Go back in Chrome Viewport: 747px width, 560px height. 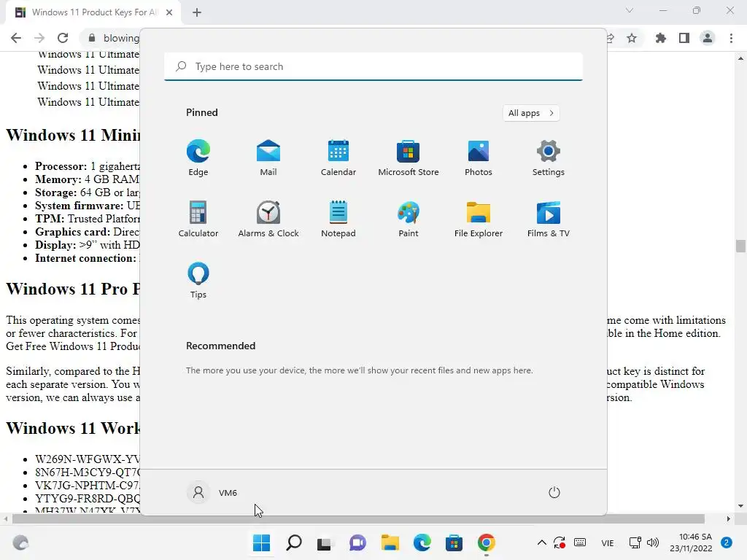pyautogui.click(x=16, y=38)
